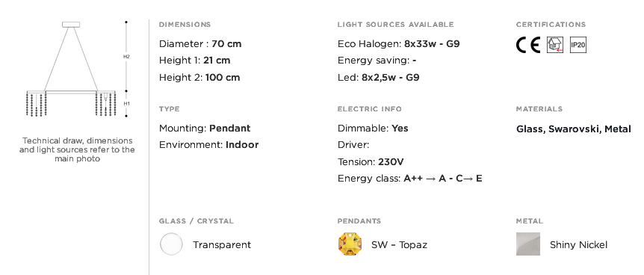
Task: Click the CE certification mark icon
Action: 527,45
